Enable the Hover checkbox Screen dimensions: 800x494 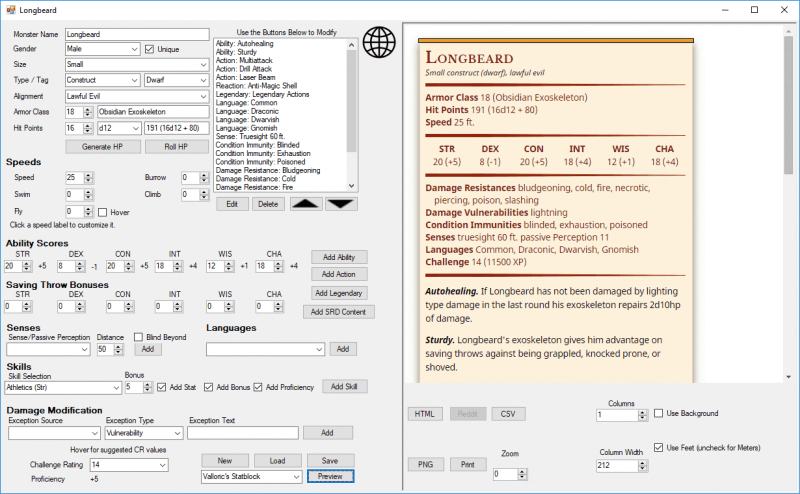click(102, 212)
